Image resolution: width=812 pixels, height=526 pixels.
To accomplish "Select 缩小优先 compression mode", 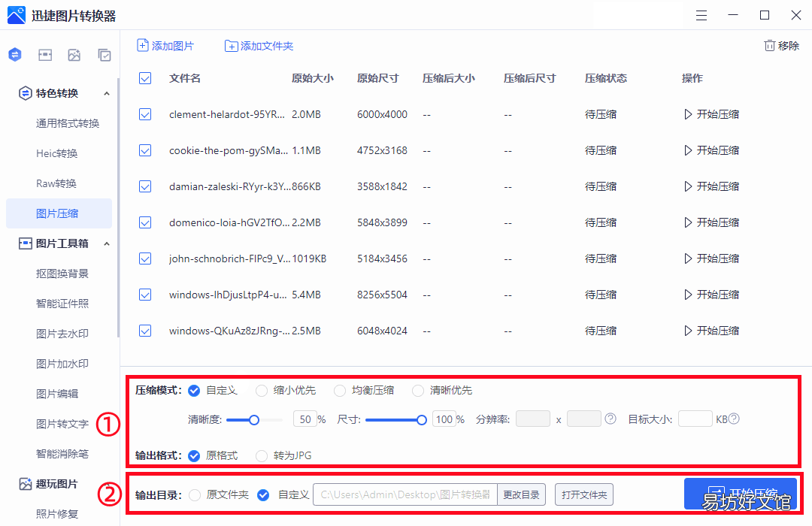I will pyautogui.click(x=262, y=390).
